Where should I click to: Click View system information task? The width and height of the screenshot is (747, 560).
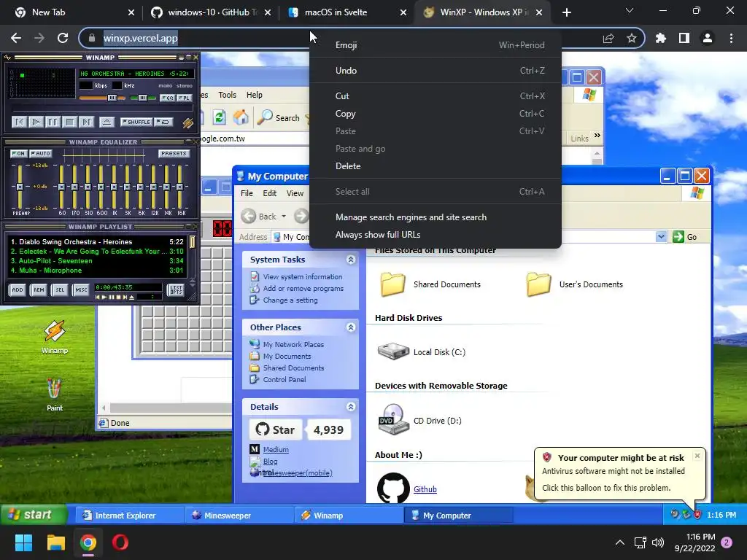(303, 276)
